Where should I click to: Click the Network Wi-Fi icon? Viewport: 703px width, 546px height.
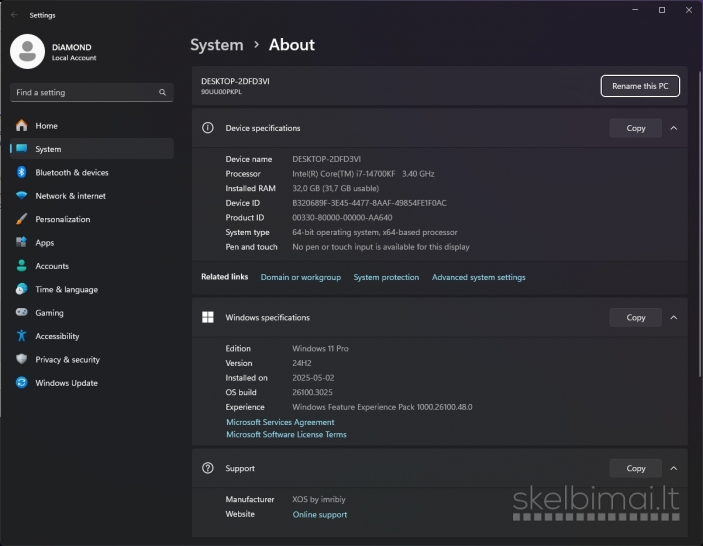coord(22,195)
